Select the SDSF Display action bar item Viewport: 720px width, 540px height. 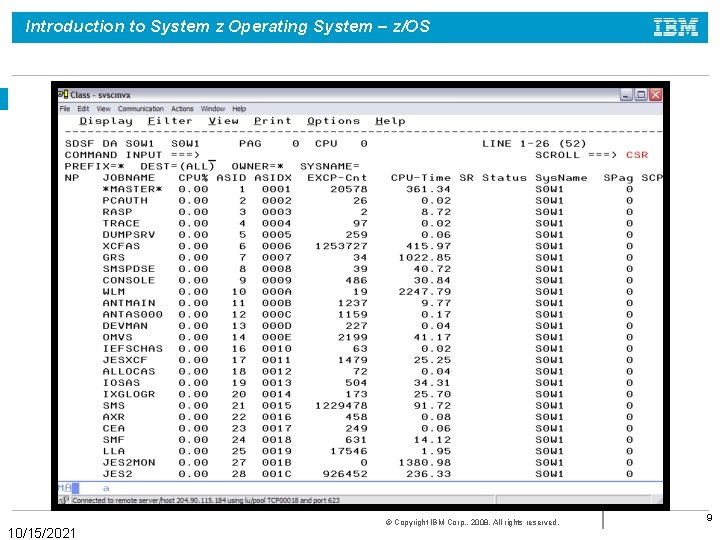[106, 121]
